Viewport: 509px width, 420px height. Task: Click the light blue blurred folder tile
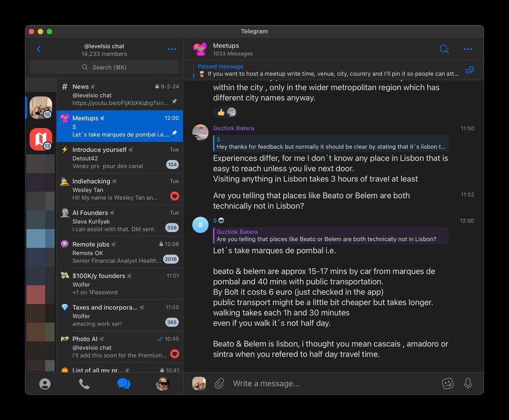pos(41,238)
